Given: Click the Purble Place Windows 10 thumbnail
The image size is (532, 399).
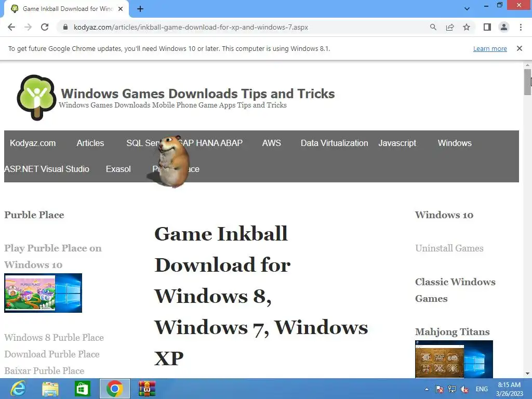Looking at the screenshot, I should (x=43, y=293).
